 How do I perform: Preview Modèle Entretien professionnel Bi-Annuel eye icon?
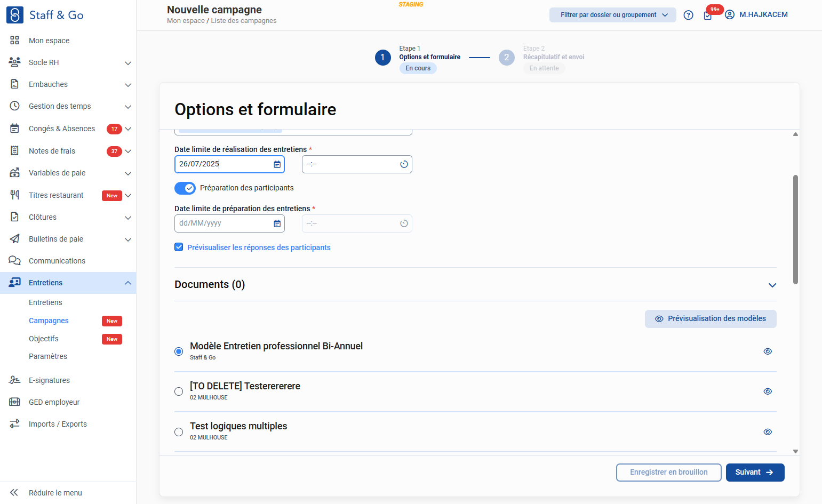coord(768,351)
